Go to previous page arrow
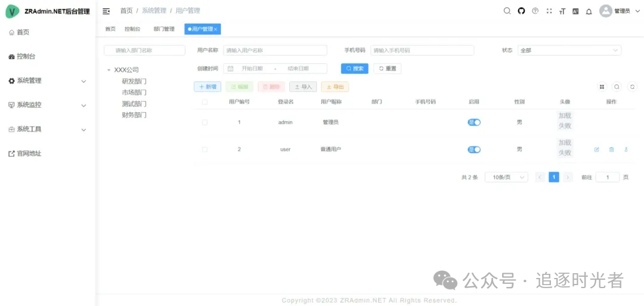Image resolution: width=644 pixels, height=306 pixels. [540, 177]
